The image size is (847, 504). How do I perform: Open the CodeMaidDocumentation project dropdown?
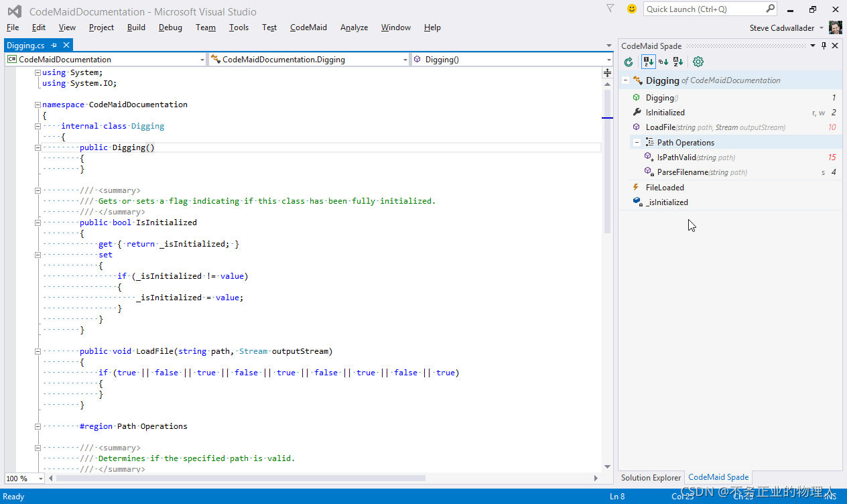point(202,60)
